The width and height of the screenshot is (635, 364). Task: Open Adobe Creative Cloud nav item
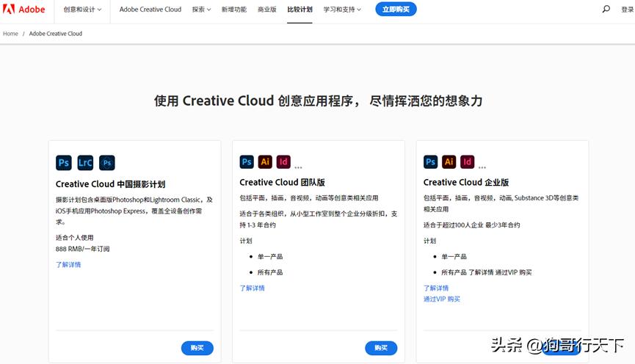pyautogui.click(x=150, y=10)
